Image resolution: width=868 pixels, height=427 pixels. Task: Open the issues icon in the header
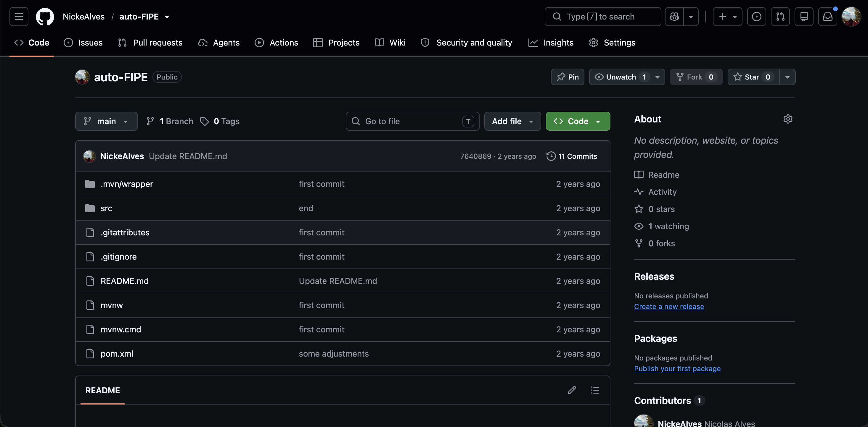756,17
